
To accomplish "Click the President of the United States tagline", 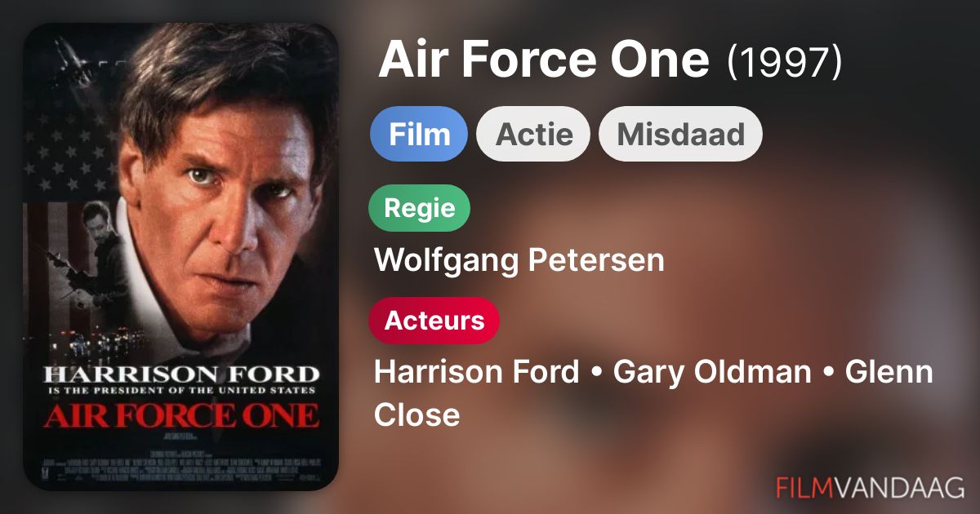I will 180,392.
